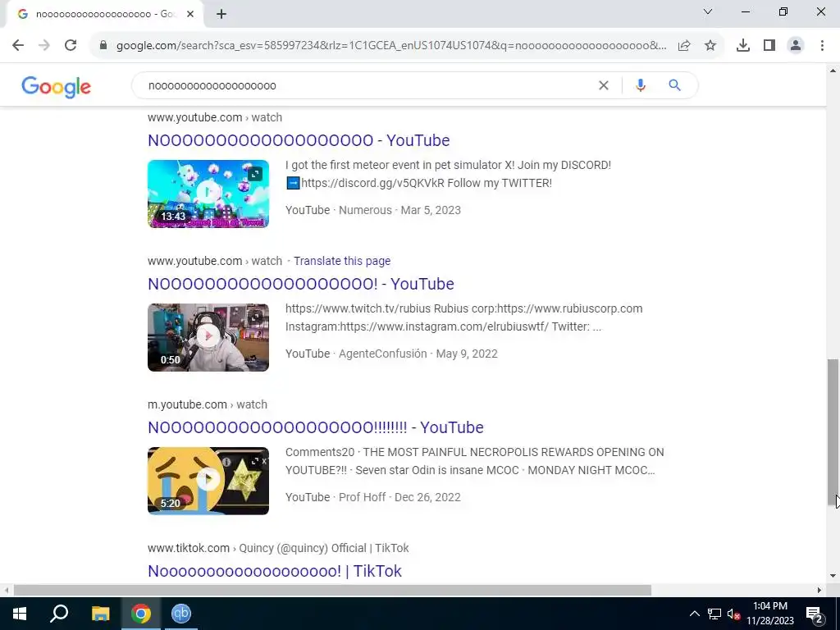Click Translate this page link
The image size is (840, 630).
pos(342,261)
